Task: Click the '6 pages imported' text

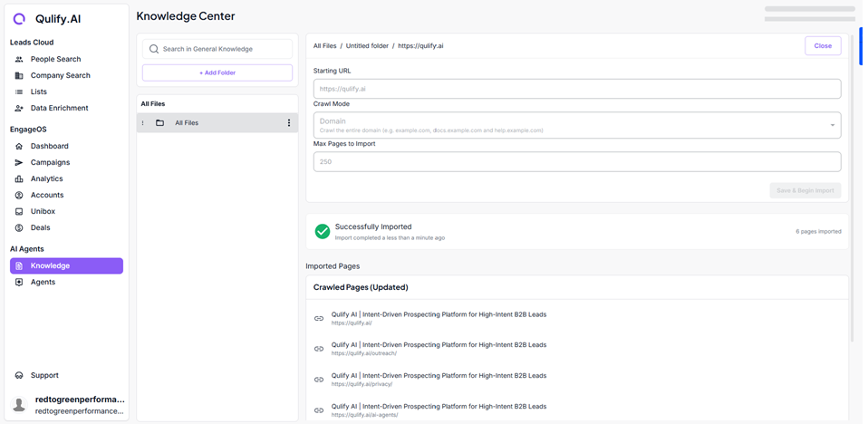Action: coord(819,231)
